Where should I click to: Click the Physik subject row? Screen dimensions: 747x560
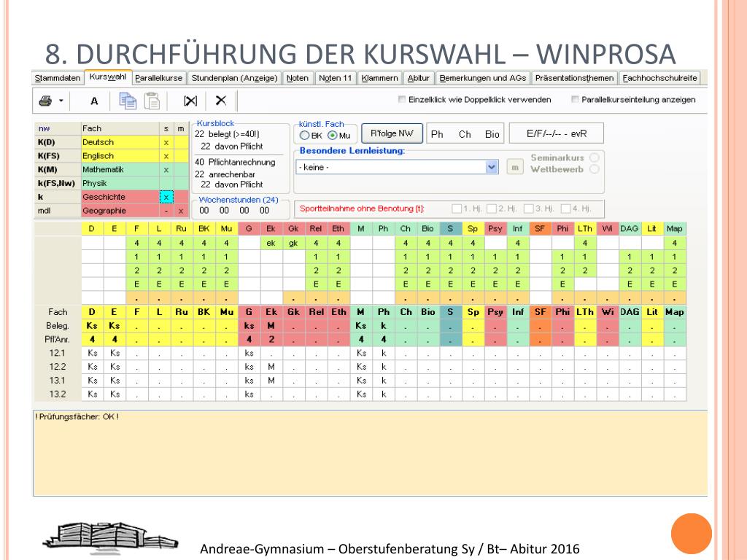coord(112,183)
